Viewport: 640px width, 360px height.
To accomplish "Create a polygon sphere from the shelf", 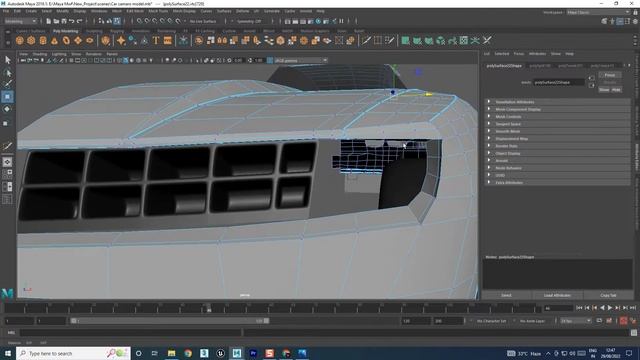I will pos(20,40).
